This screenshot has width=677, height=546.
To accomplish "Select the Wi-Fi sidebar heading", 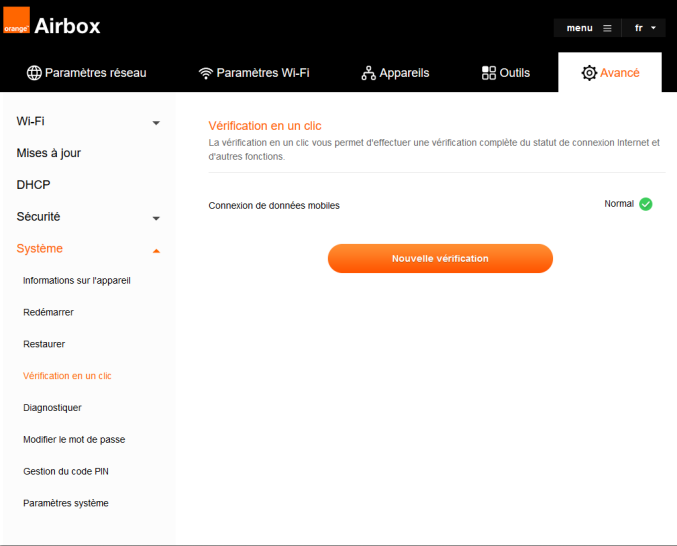I will tap(30, 121).
